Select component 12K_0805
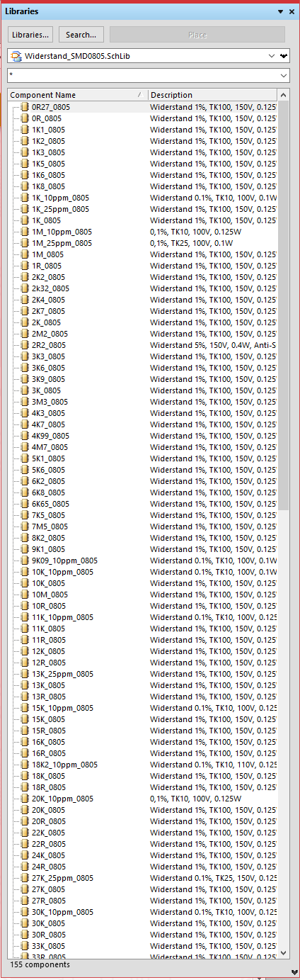This screenshot has width=300, height=980. pyautogui.click(x=48, y=651)
